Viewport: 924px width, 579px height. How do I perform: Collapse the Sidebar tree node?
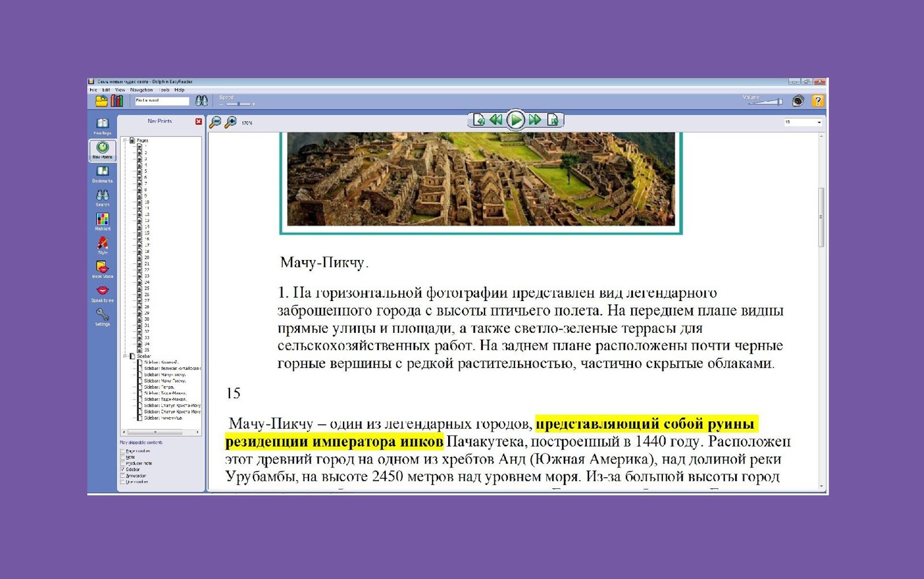click(x=125, y=356)
